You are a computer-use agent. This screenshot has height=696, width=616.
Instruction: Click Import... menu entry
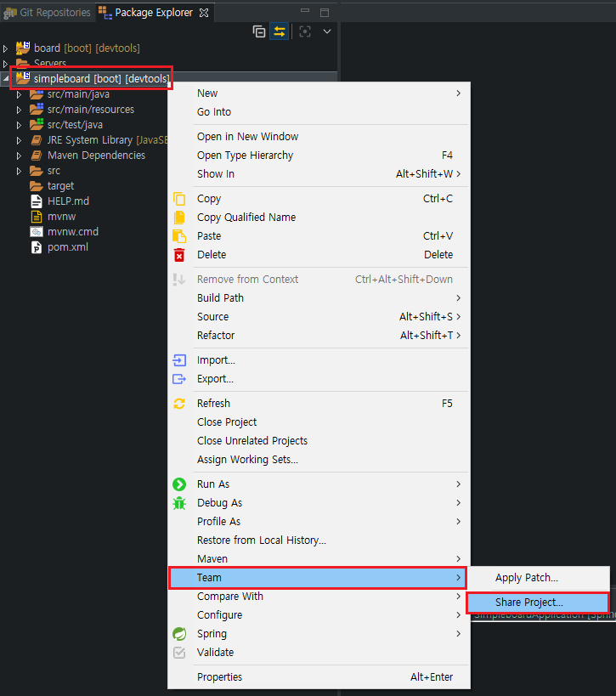coord(319,360)
